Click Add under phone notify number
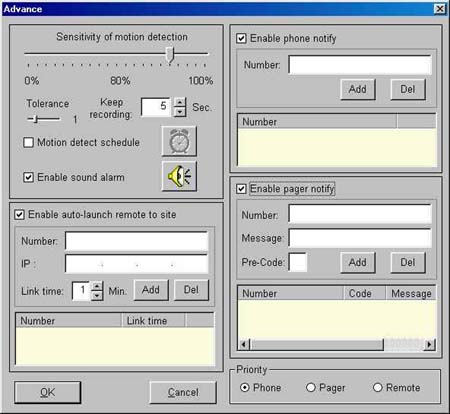The width and height of the screenshot is (450, 414). point(358,89)
